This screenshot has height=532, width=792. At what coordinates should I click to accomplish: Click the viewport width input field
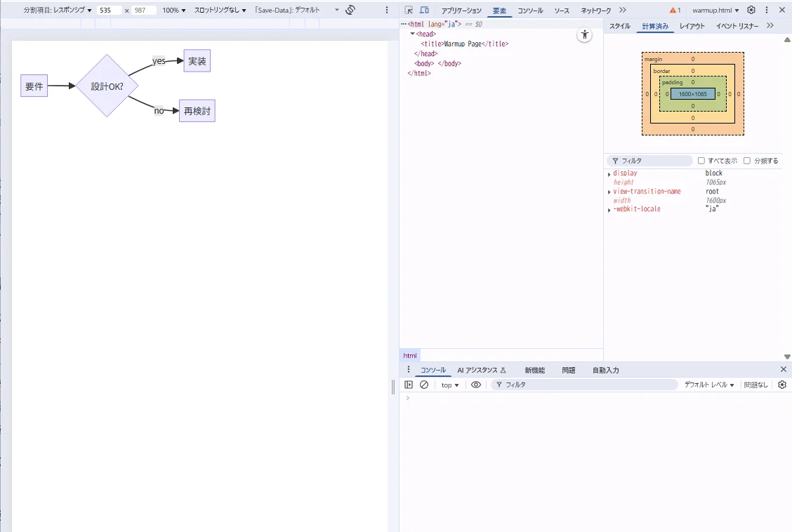click(109, 11)
